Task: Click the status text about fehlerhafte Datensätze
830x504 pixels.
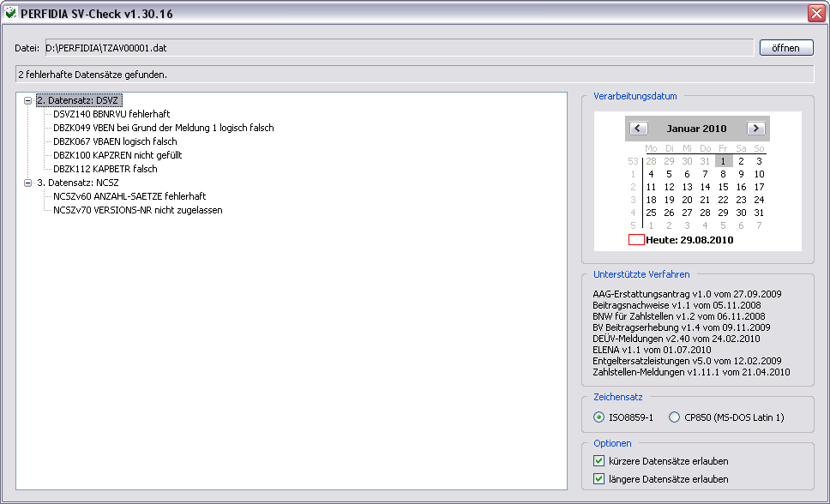Action: (93, 75)
